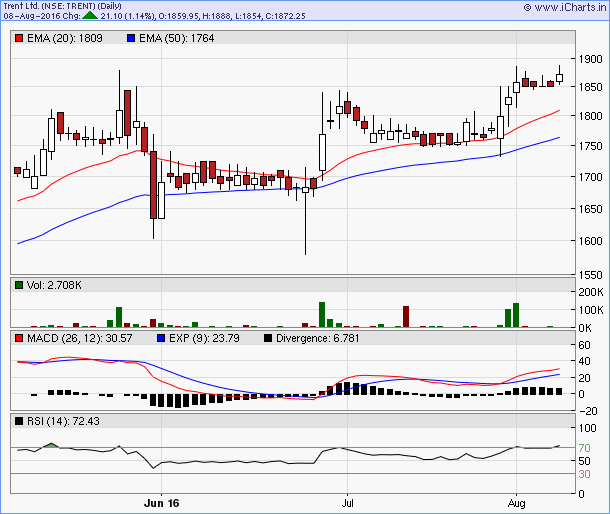Click the Jul date axis label

click(x=347, y=503)
